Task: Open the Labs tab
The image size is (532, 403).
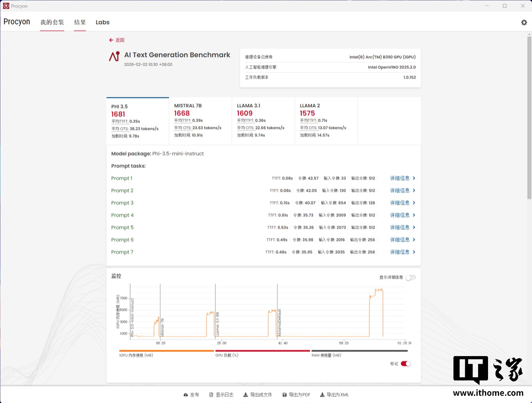Action: click(x=102, y=22)
